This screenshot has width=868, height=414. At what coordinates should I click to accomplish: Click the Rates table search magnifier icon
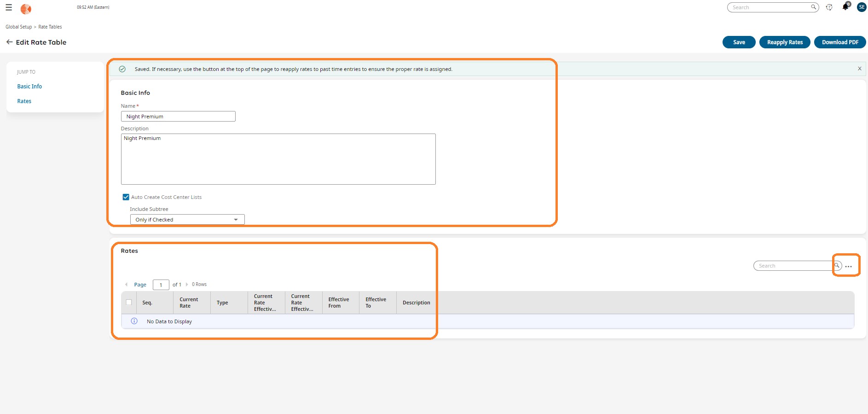point(837,266)
